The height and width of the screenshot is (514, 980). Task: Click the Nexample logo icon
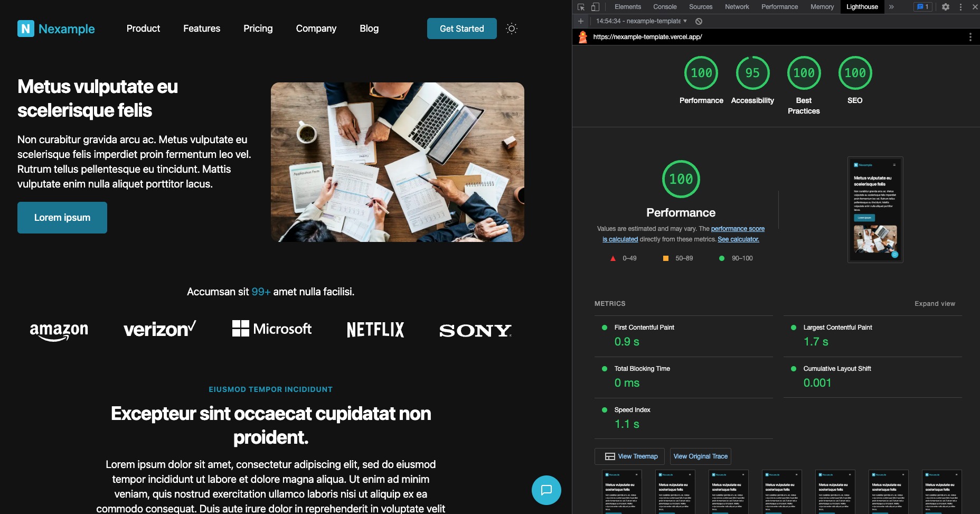coord(26,29)
